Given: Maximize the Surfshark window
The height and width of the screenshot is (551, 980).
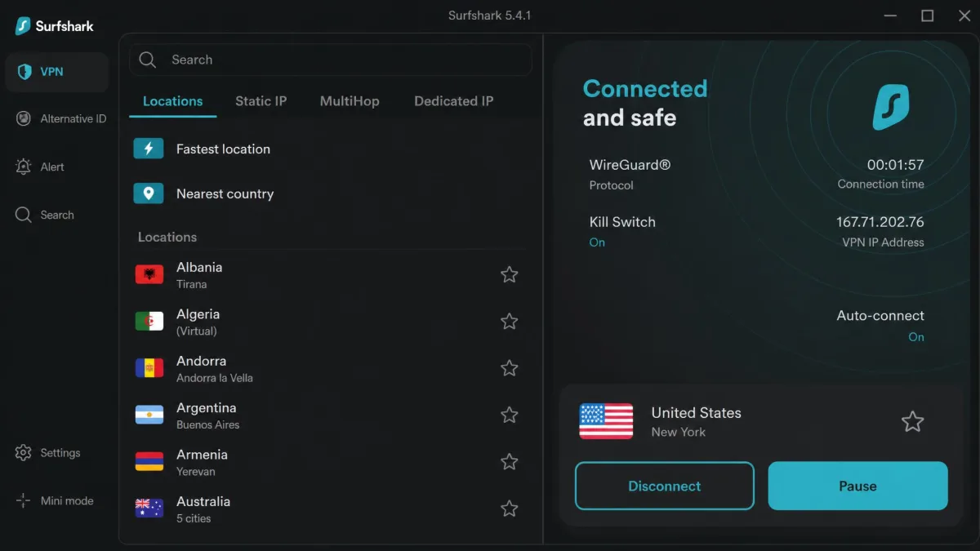Looking at the screenshot, I should (928, 16).
